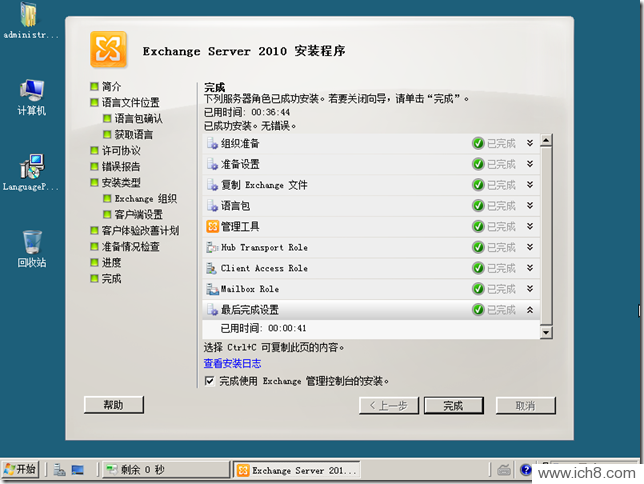Click green check beside 组织准备 status
644x484 pixels.
[x=478, y=143]
